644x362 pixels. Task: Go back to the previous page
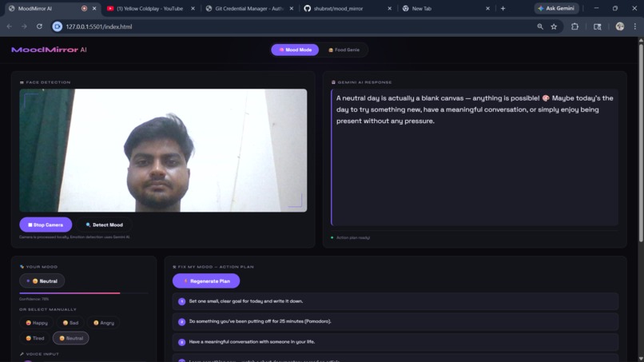click(9, 26)
